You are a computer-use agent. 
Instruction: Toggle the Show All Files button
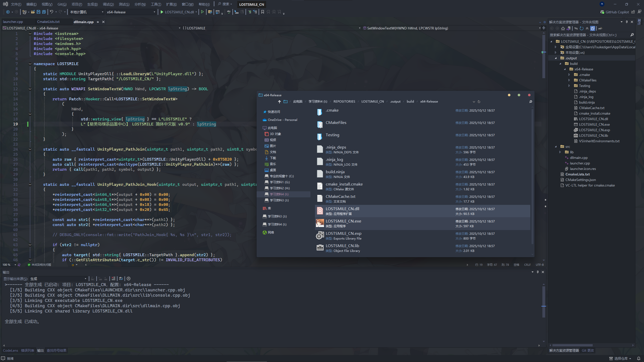(593, 28)
